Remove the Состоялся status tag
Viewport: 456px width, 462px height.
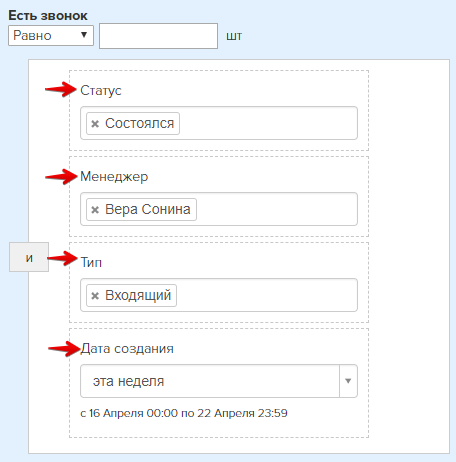click(95, 124)
